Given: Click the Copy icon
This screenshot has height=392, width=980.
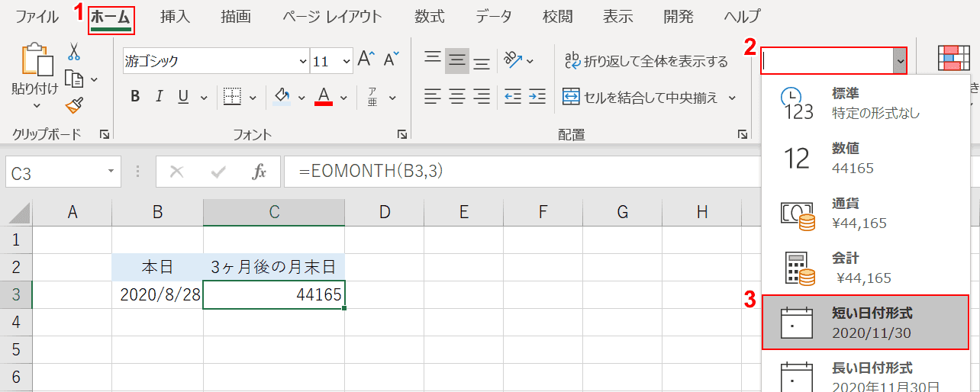Looking at the screenshot, I should point(74,78).
